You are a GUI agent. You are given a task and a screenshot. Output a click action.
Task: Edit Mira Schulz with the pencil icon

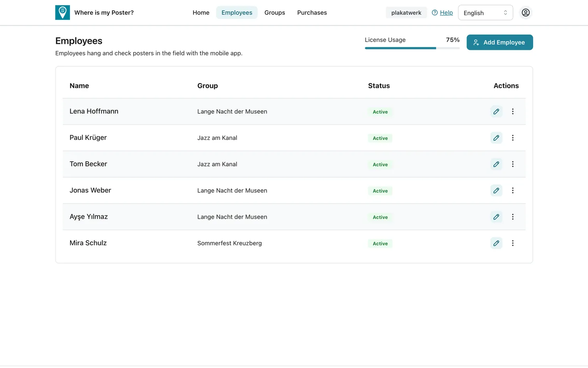[x=496, y=243]
